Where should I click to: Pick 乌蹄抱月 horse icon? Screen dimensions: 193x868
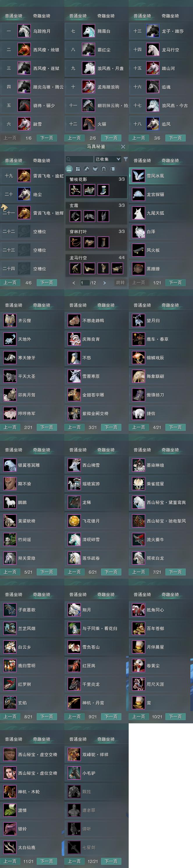click(24, 31)
